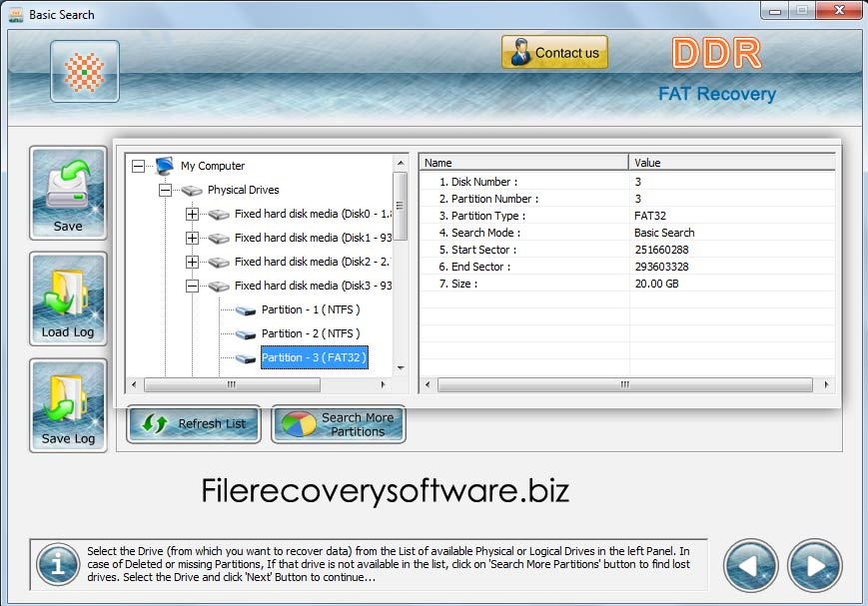Click the Disk0 drive icon
Viewport: 868px width, 606px height.
tap(219, 215)
